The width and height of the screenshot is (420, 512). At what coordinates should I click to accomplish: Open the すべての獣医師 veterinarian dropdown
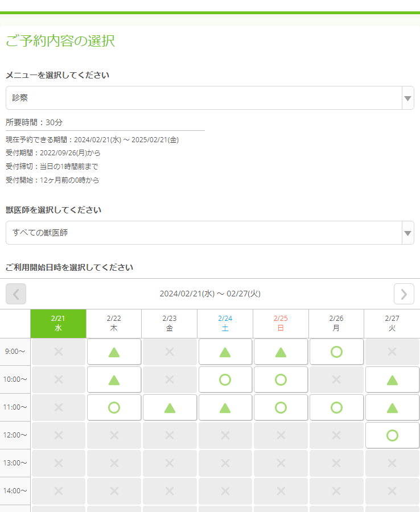(203, 233)
